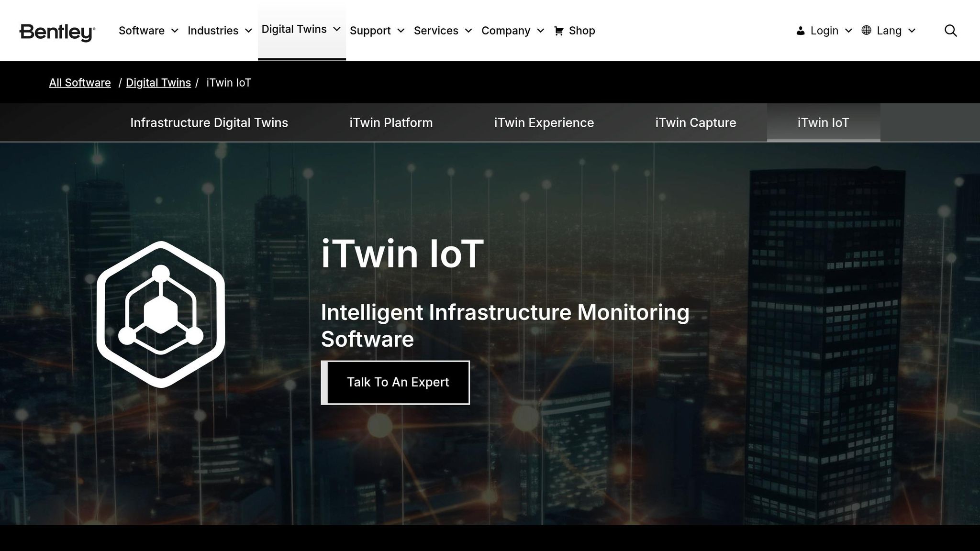
Task: Select the iTwin Capture tab
Action: (695, 122)
